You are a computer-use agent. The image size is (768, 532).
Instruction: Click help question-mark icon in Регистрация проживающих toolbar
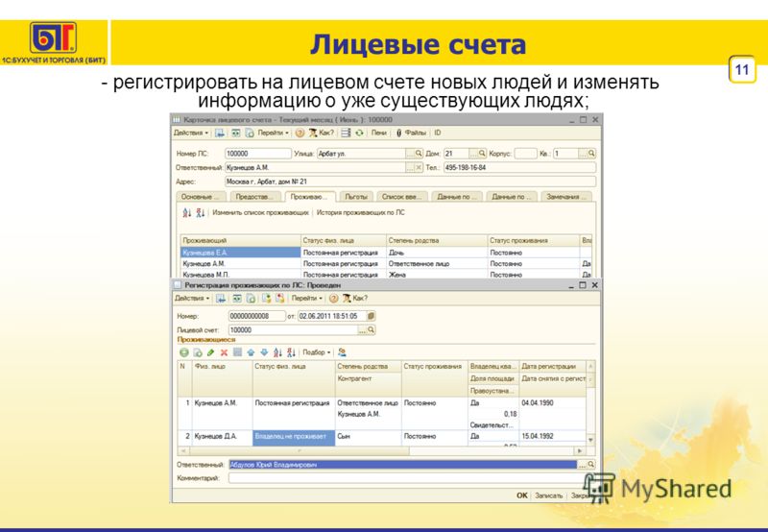point(333,298)
